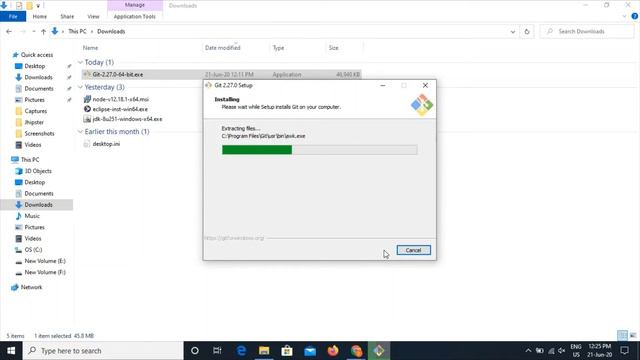Open the Application Tools tab
Image resolution: width=640 pixels, height=360 pixels.
click(135, 16)
